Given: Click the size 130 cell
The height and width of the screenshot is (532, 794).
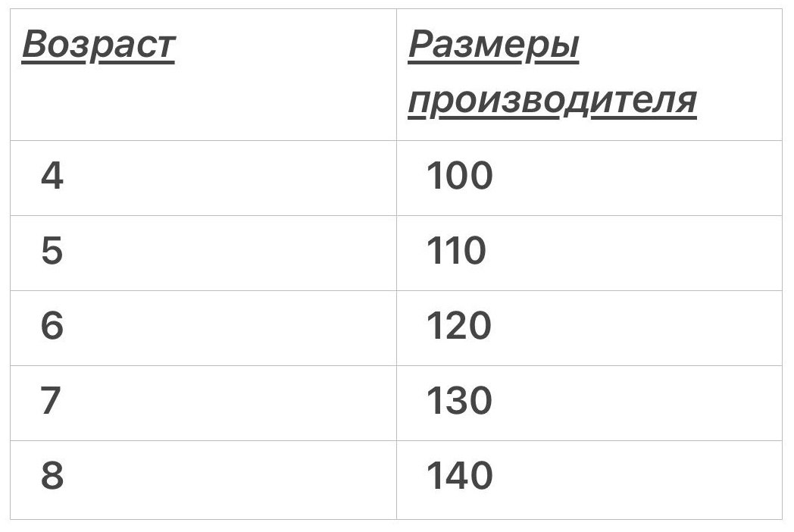Looking at the screenshot, I should 589,403.
